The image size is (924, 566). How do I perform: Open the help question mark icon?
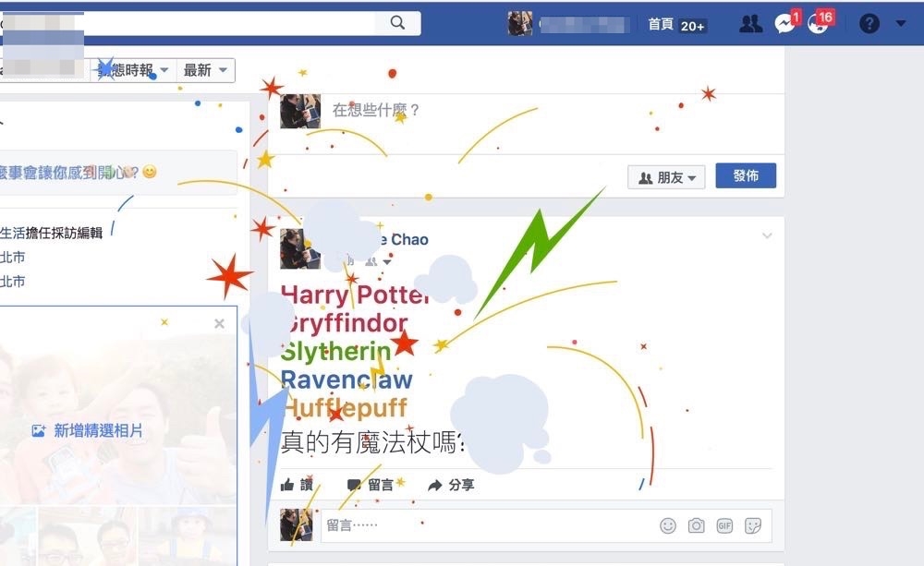coord(869,24)
